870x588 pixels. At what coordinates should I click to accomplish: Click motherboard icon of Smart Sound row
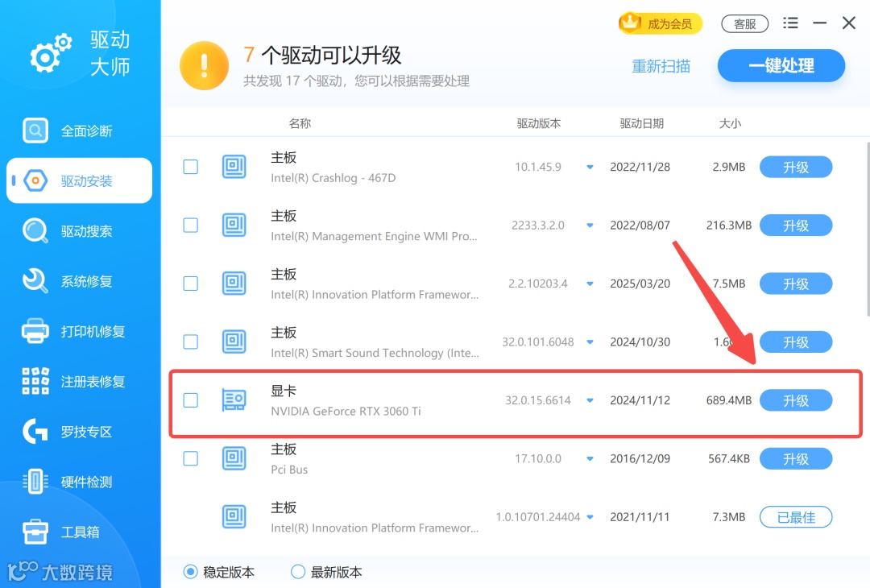[x=234, y=342]
